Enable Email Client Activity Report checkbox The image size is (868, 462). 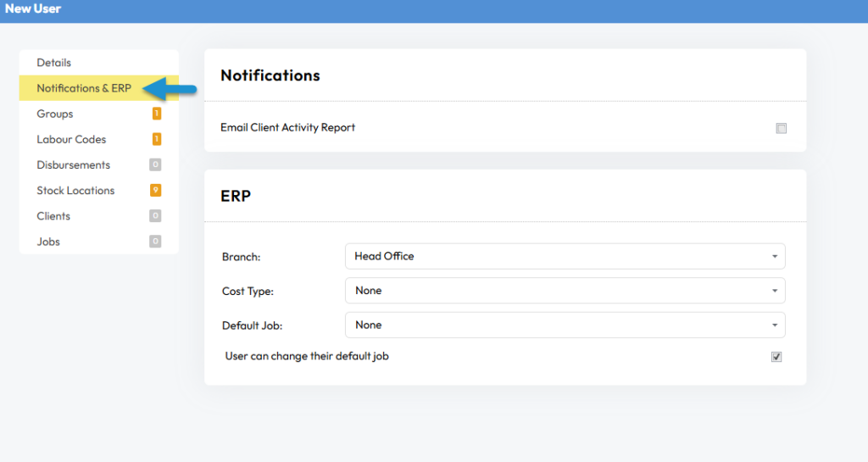(x=781, y=128)
